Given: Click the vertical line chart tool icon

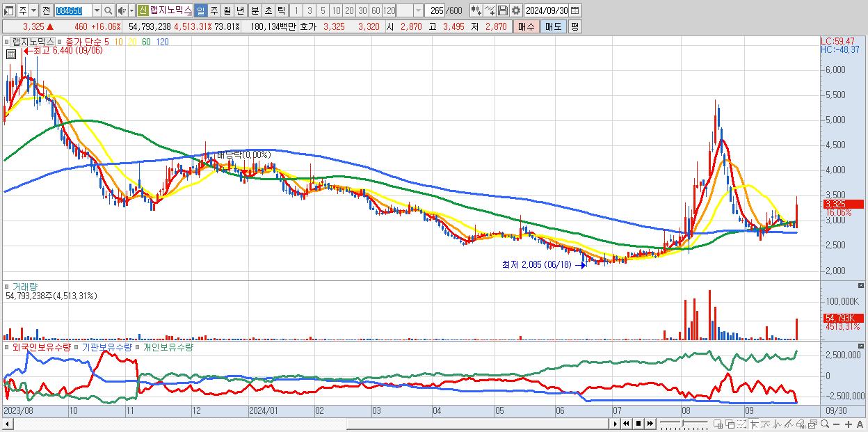Looking at the screenshot, I should click(777, 424).
